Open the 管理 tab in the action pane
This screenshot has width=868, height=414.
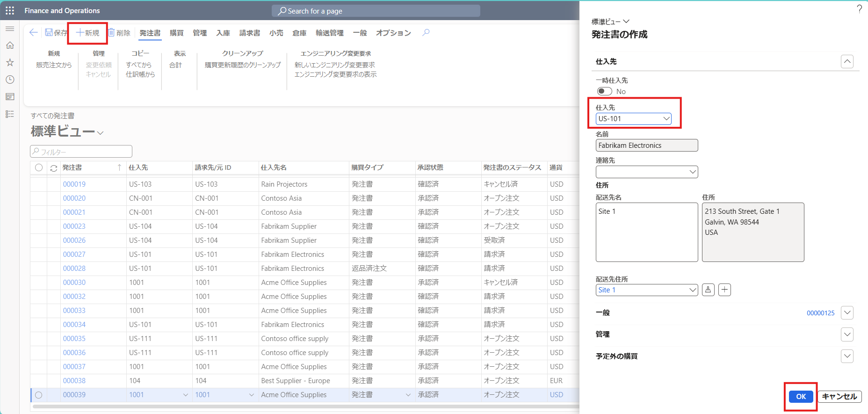(x=200, y=33)
